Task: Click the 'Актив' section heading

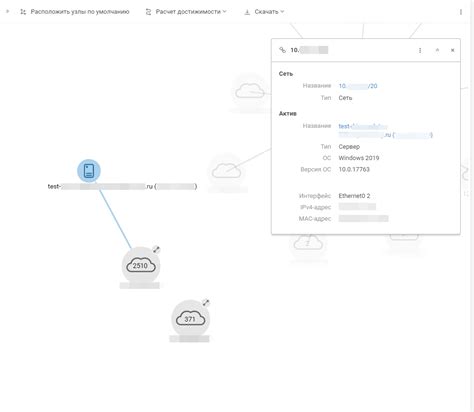Action: (x=288, y=114)
